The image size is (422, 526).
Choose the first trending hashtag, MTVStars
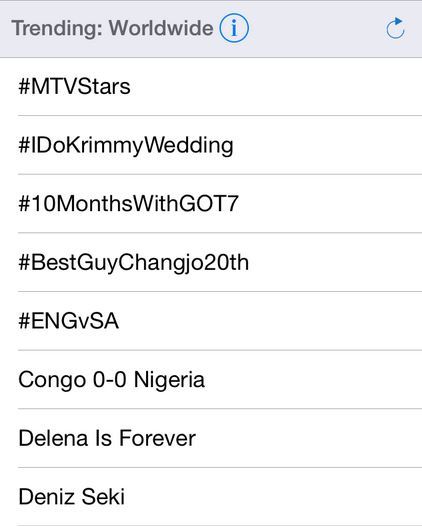click(211, 87)
